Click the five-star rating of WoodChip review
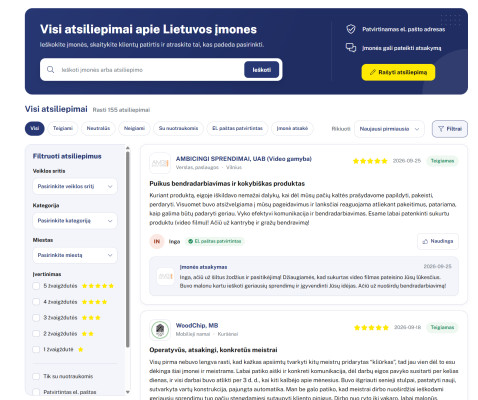 [x=371, y=328]
